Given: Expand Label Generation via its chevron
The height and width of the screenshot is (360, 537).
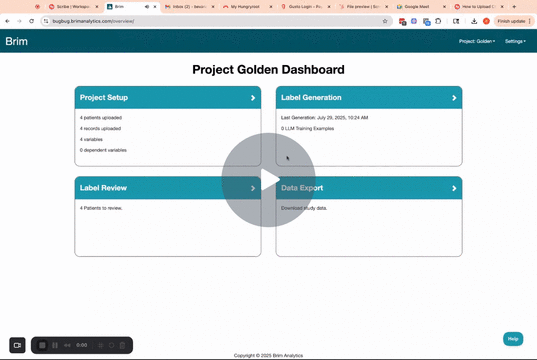Looking at the screenshot, I should 454,98.
